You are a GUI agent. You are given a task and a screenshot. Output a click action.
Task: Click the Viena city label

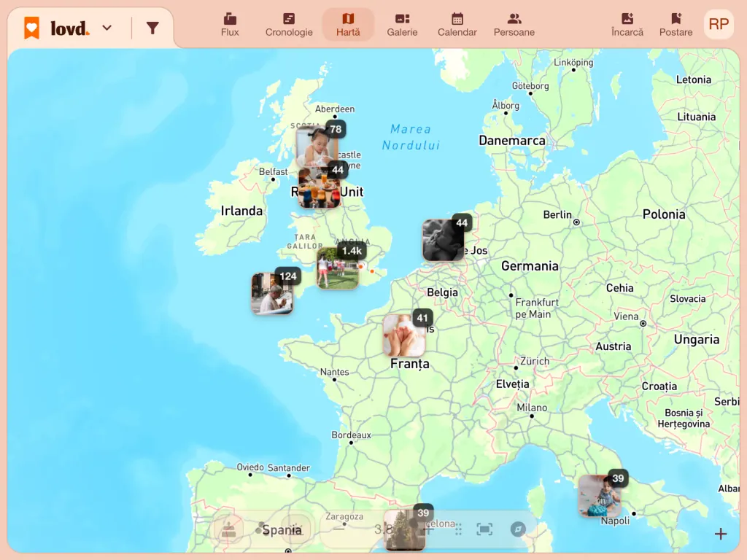click(626, 316)
